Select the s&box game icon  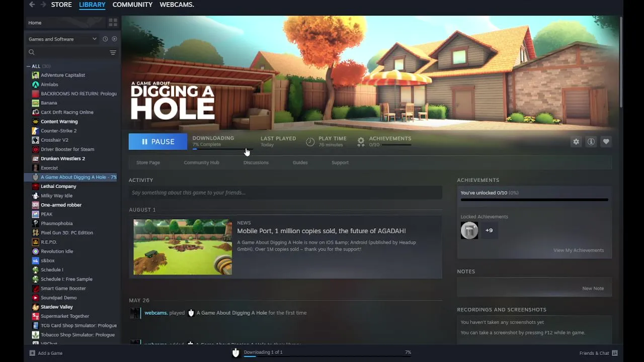[35, 260]
